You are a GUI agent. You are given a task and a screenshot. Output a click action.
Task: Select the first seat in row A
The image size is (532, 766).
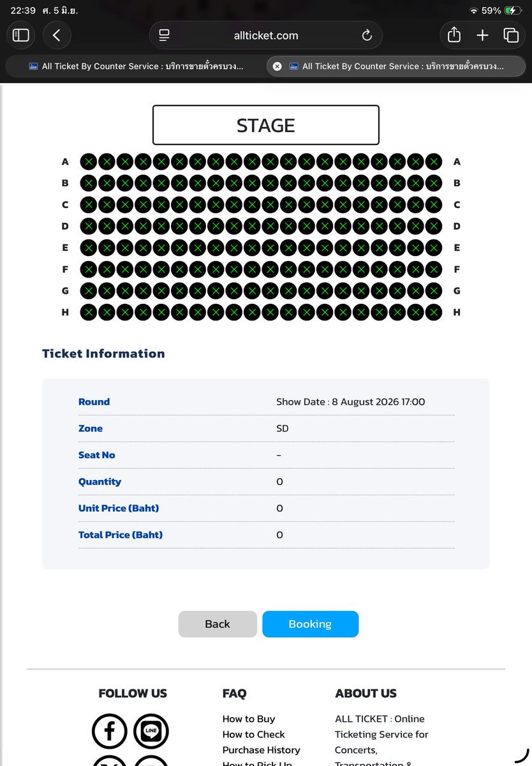click(x=89, y=161)
